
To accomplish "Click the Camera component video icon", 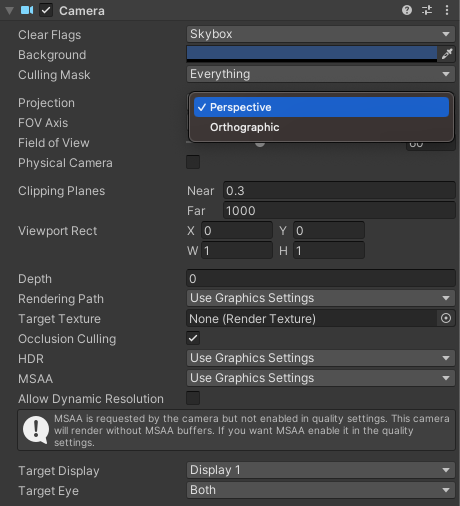I will [27, 10].
